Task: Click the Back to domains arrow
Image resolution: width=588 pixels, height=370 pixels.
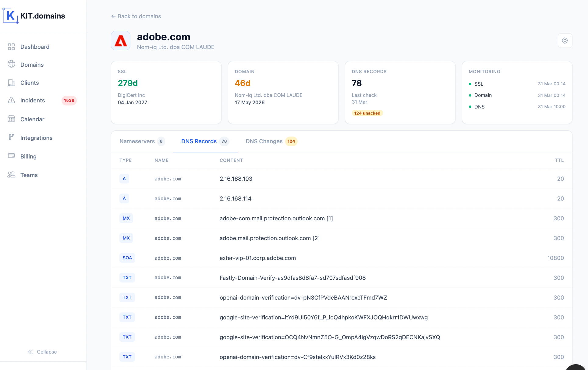Action: point(113,16)
